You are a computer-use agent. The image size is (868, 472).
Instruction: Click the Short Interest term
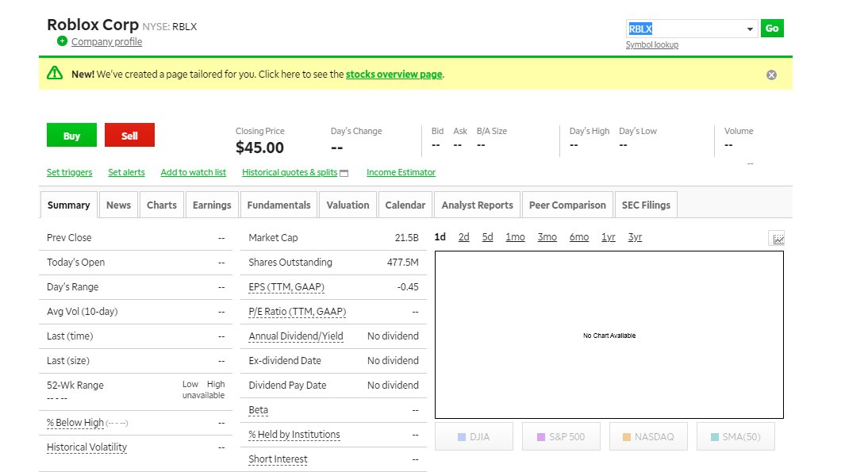(278, 459)
